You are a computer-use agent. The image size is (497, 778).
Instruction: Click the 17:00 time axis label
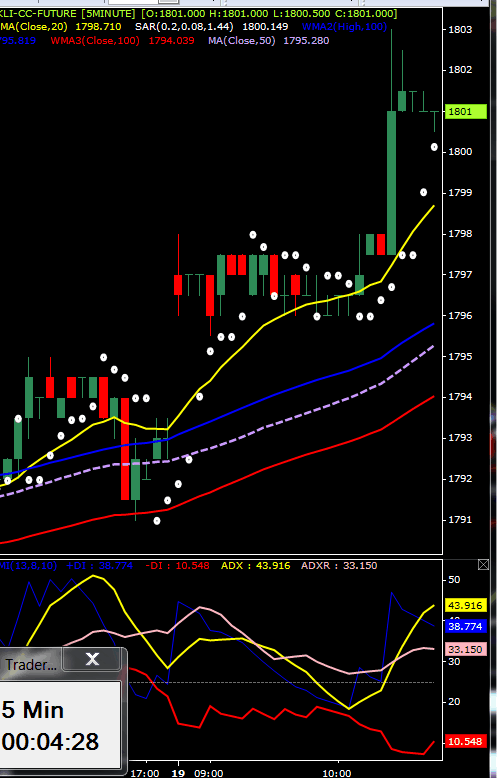[x=145, y=773]
